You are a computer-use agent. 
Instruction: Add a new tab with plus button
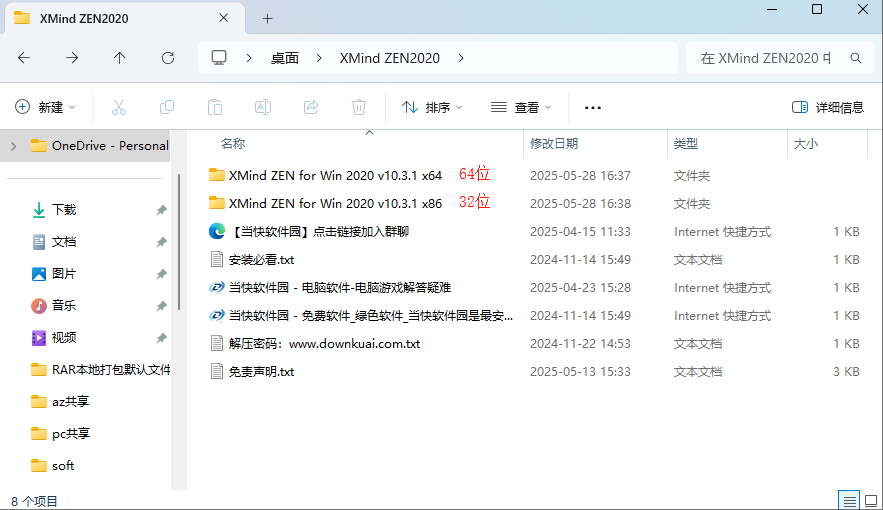point(267,19)
